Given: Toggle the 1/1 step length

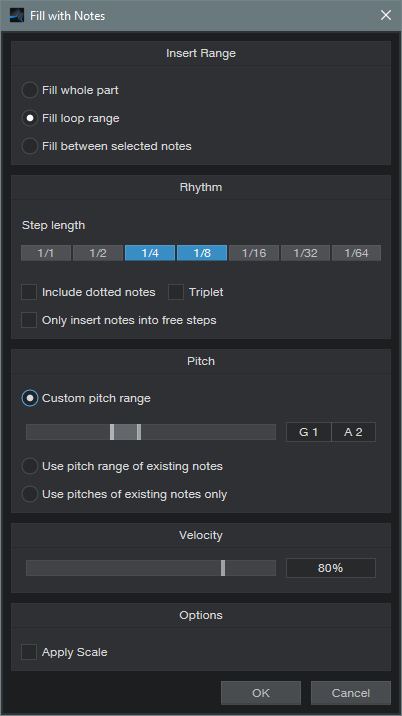Looking at the screenshot, I should 46,253.
